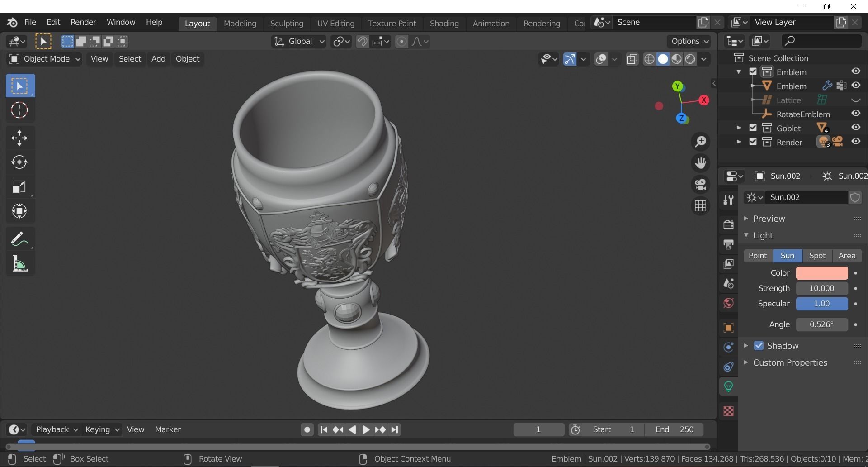This screenshot has width=868, height=467.
Task: Switch to rendered shading mode
Action: coord(690,59)
